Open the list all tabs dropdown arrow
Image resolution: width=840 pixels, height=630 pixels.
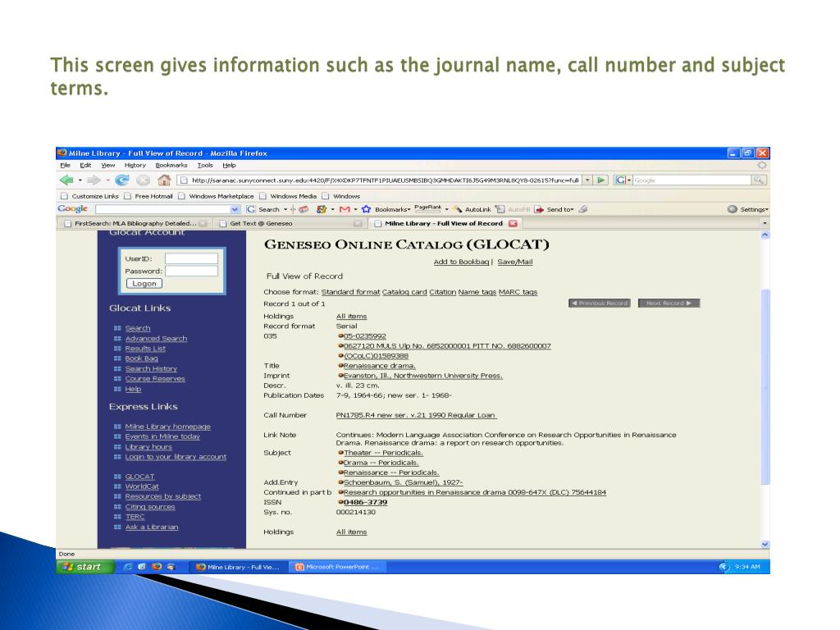click(x=765, y=223)
